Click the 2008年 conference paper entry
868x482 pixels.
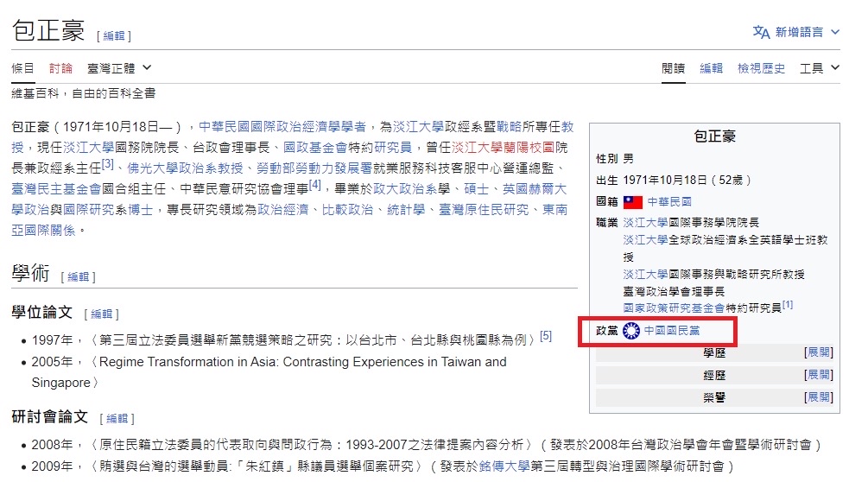tap(427, 446)
